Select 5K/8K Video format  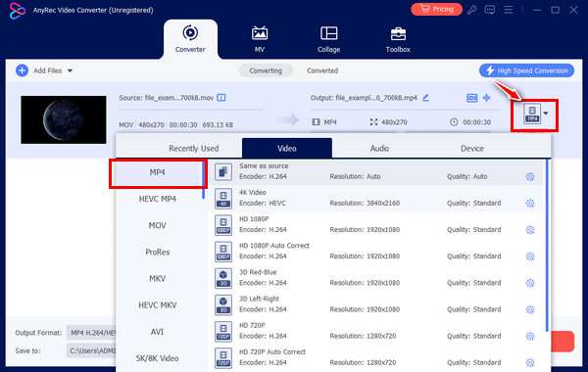point(157,358)
